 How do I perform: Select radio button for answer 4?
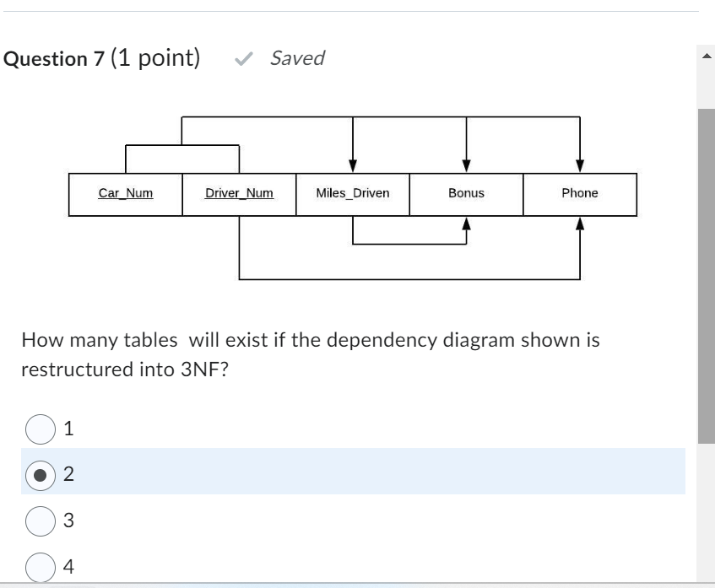point(41,564)
